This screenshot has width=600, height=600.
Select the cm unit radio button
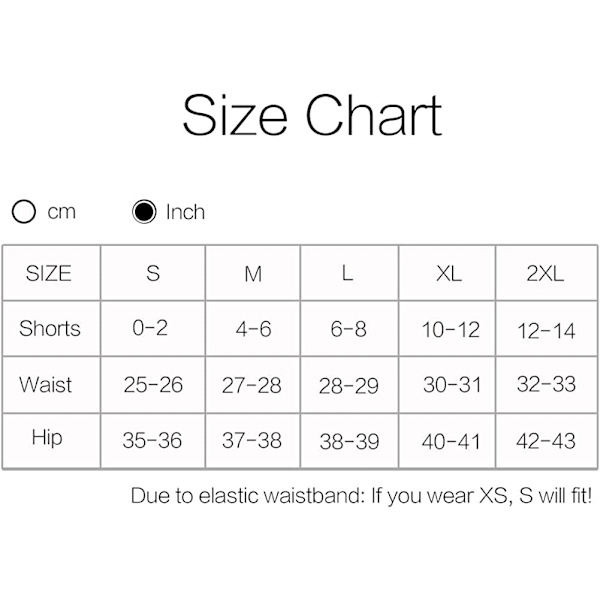point(25,212)
